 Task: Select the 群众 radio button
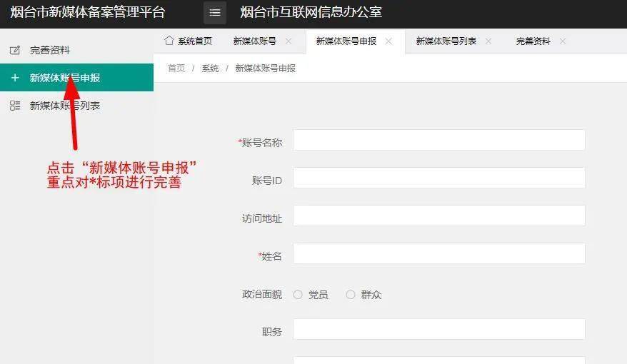coord(351,295)
